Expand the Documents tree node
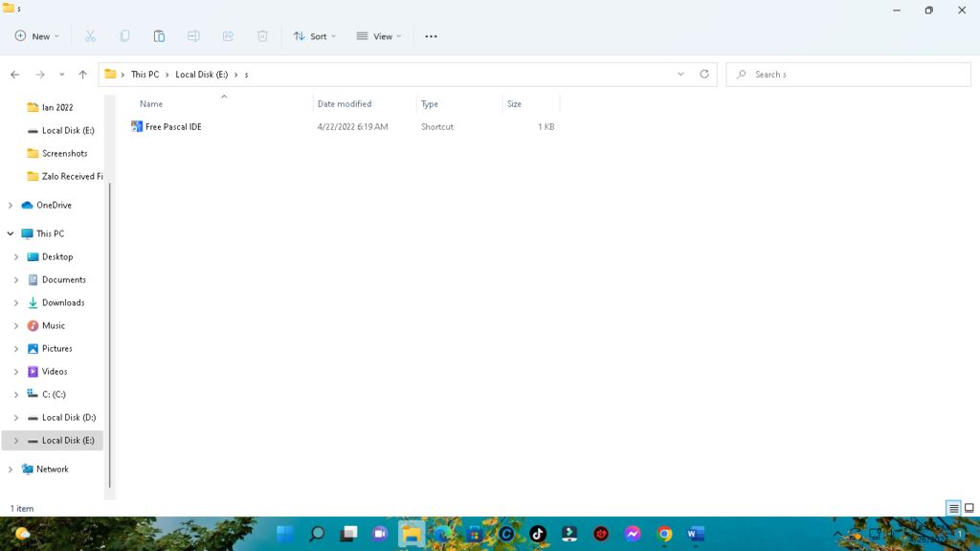The width and height of the screenshot is (980, 551). [16, 280]
